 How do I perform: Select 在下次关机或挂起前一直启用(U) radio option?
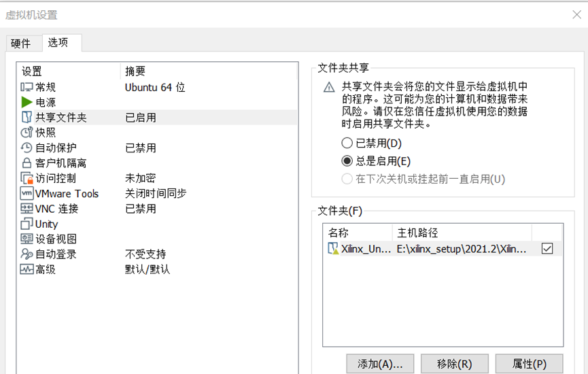coord(347,179)
